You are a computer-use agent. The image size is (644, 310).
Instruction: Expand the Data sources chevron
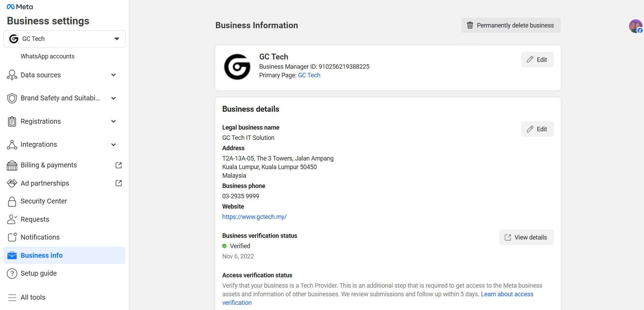click(113, 75)
